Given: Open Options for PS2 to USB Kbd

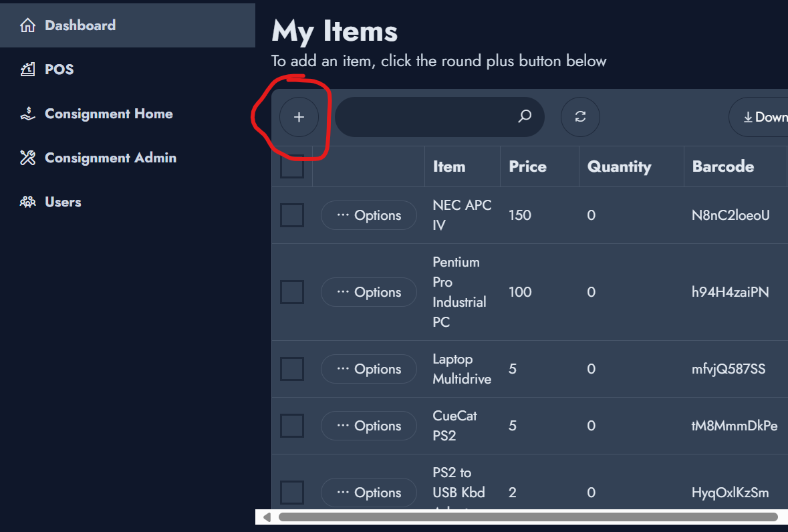Looking at the screenshot, I should 369,493.
